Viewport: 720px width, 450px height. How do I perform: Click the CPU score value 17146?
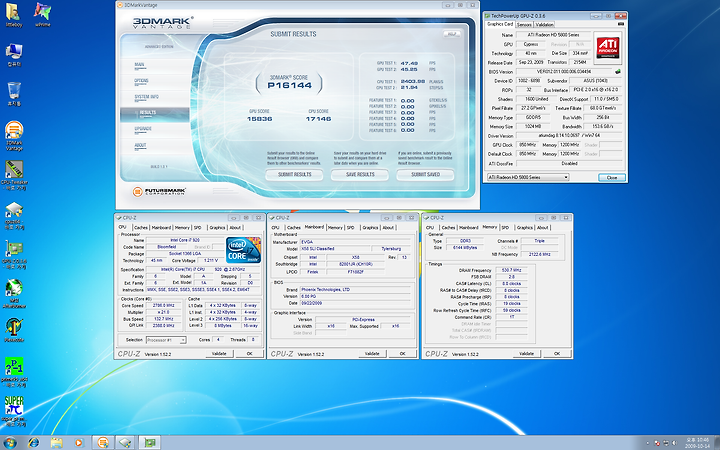[x=319, y=119]
